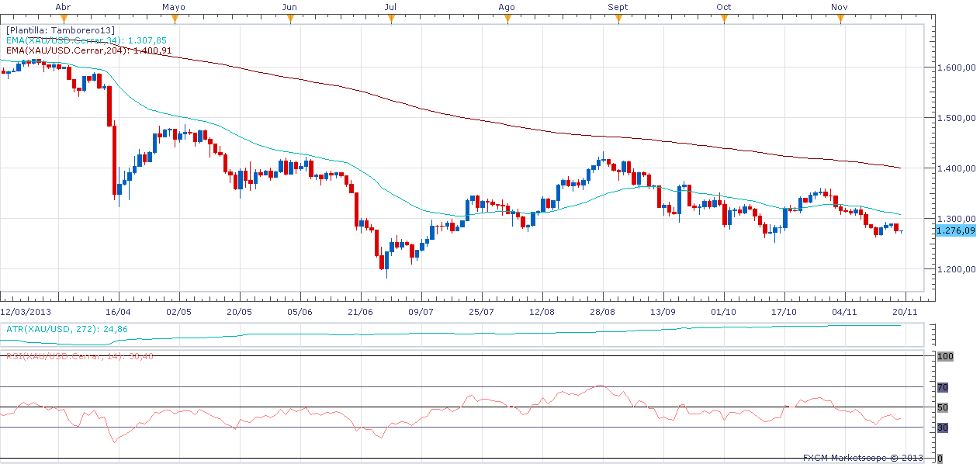
Task: Click the 20/05 date axis label
Action: coord(239,311)
